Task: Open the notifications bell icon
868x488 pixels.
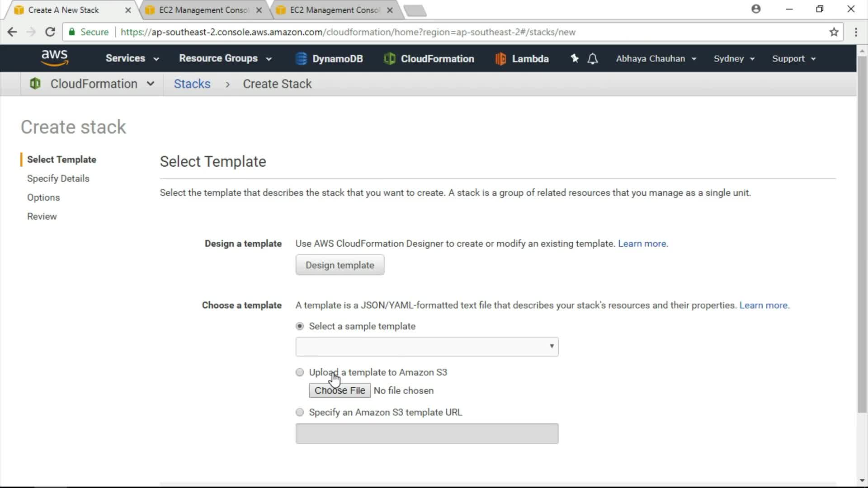Action: [x=593, y=59]
